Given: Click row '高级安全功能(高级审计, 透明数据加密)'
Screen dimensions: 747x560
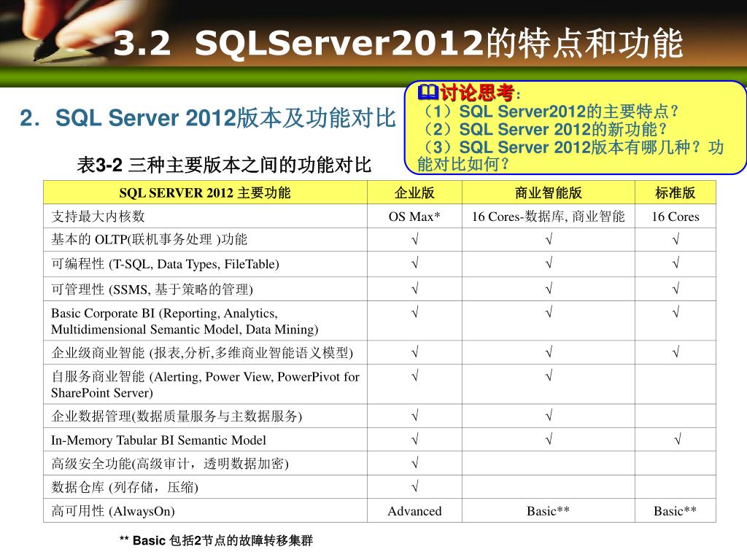Looking at the screenshot, I should [x=170, y=463].
